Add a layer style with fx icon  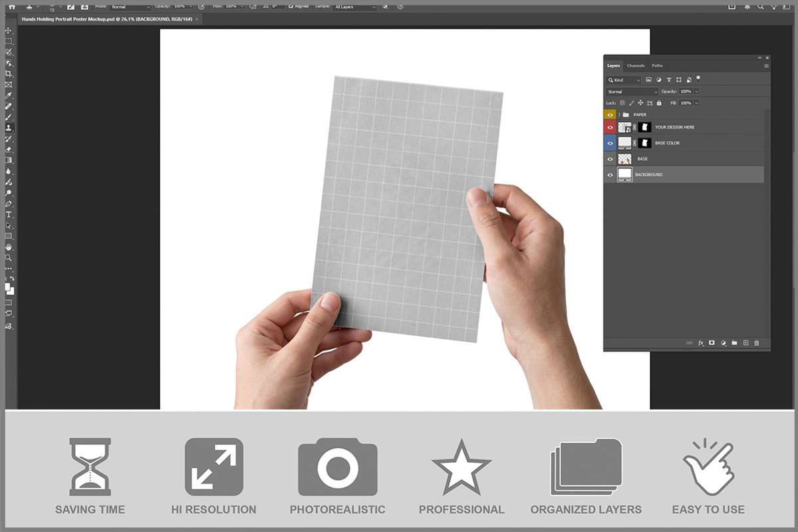(x=701, y=343)
